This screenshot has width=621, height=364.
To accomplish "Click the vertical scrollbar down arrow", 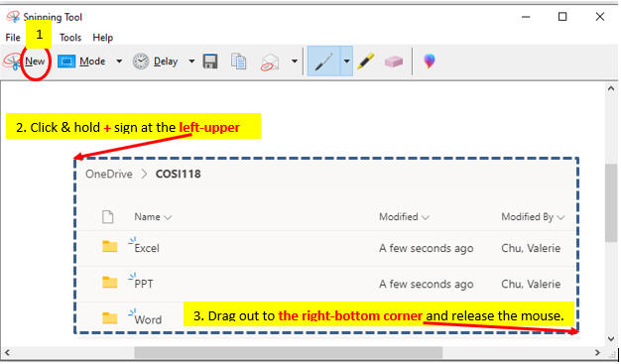I will (611, 339).
